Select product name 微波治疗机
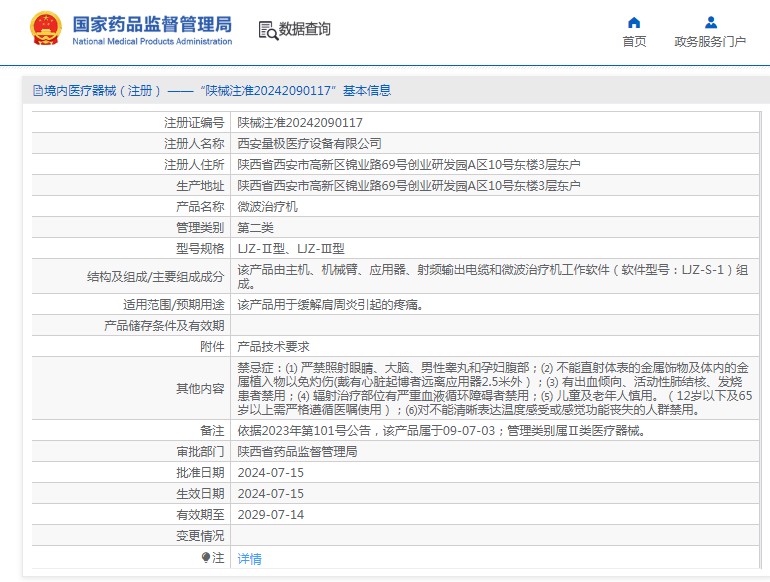This screenshot has width=770, height=582. pyautogui.click(x=267, y=207)
